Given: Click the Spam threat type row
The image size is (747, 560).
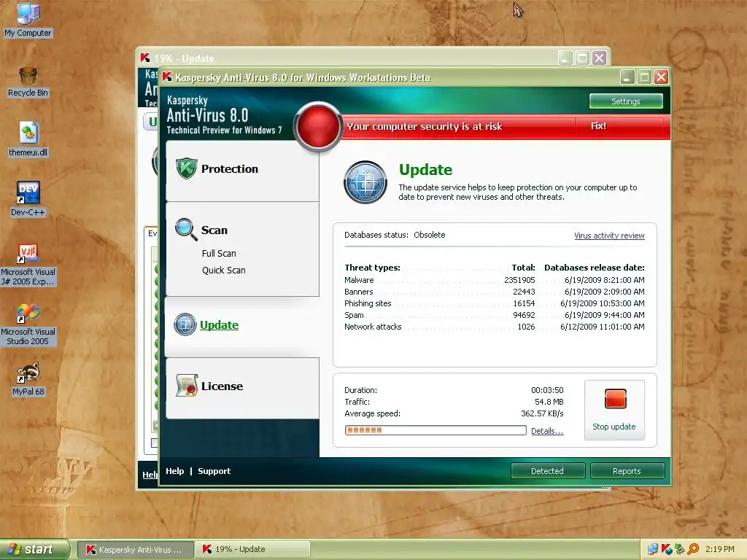Looking at the screenshot, I should (x=494, y=315).
